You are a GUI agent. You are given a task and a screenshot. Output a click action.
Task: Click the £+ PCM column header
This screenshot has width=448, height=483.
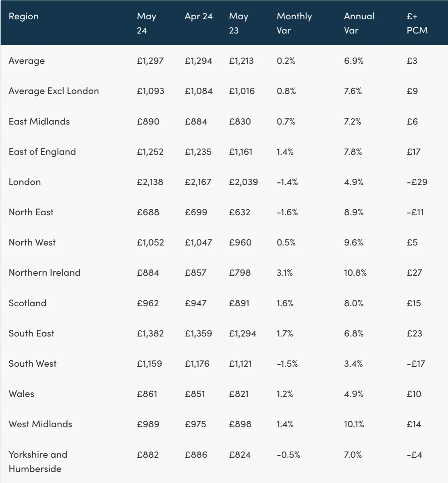(417, 23)
